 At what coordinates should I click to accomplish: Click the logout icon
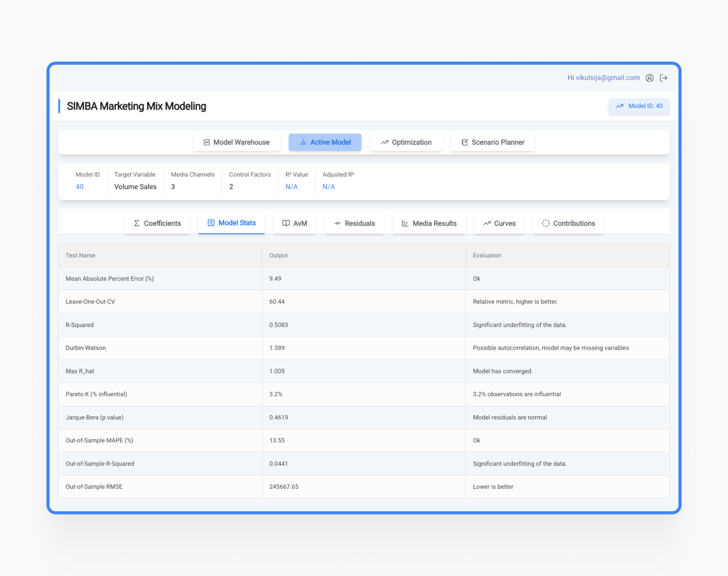664,78
